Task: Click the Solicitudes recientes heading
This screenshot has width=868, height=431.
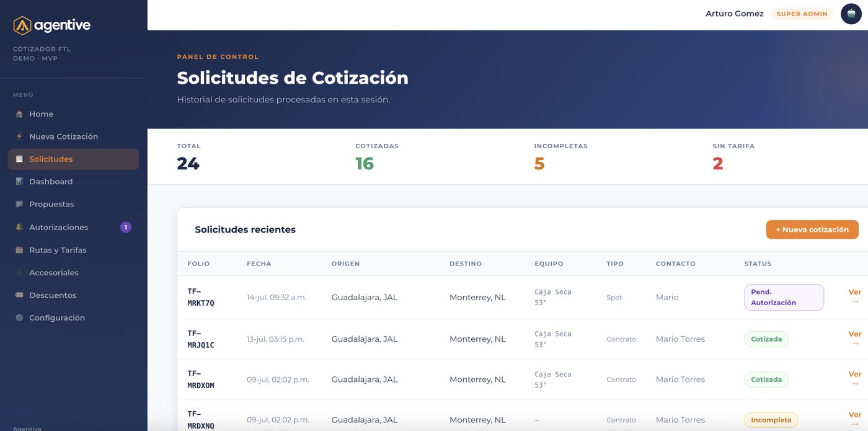Action: (x=245, y=229)
